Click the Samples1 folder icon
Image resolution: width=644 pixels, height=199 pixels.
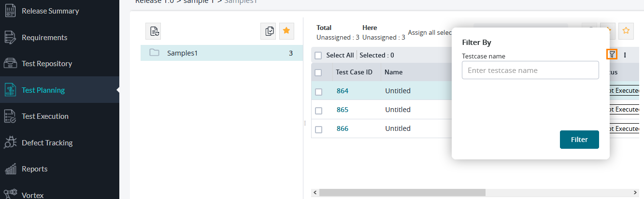click(155, 53)
